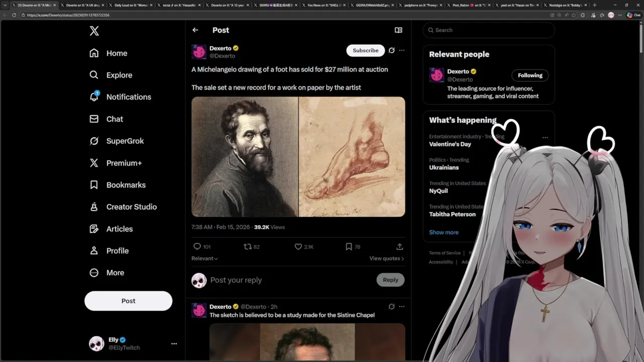
Task: Click Show more under What's happening
Action: pyautogui.click(x=444, y=232)
